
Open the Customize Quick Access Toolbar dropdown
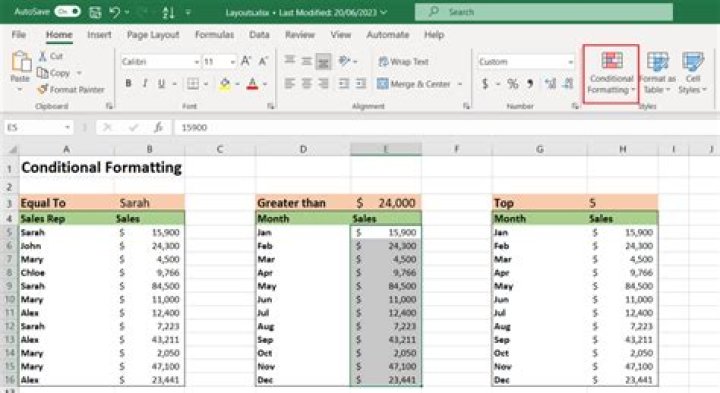[x=188, y=12]
